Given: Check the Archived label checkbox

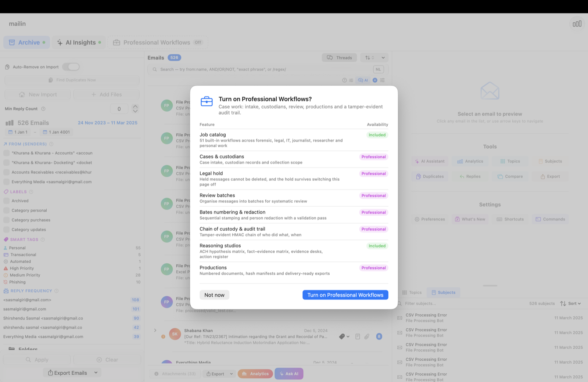Looking at the screenshot, I should (6, 201).
